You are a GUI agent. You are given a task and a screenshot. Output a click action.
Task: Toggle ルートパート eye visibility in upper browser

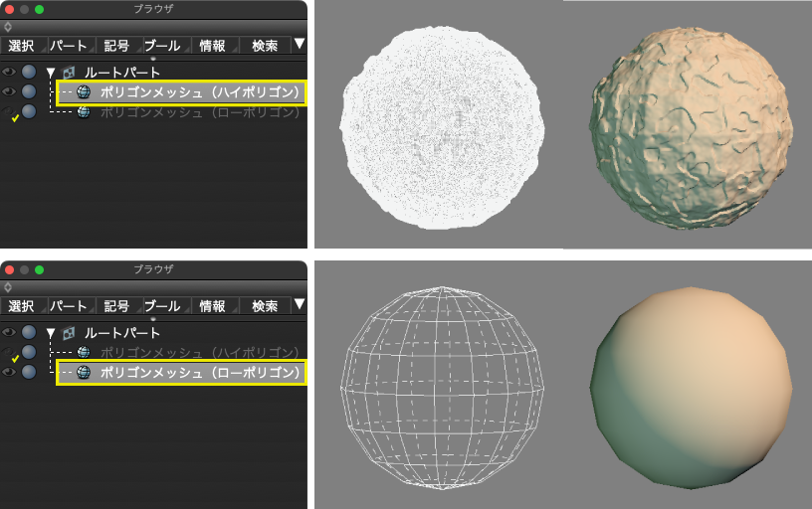[9, 72]
